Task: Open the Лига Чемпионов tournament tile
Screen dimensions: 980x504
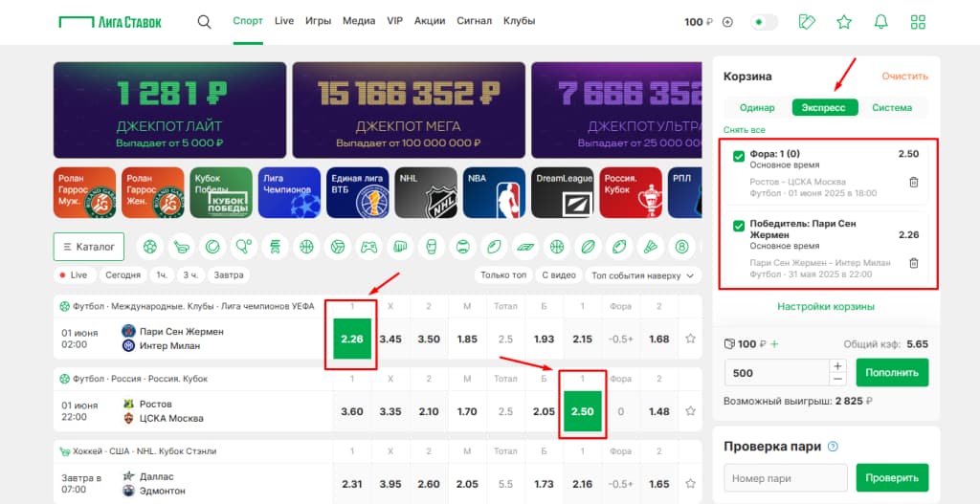Action: pos(289,192)
